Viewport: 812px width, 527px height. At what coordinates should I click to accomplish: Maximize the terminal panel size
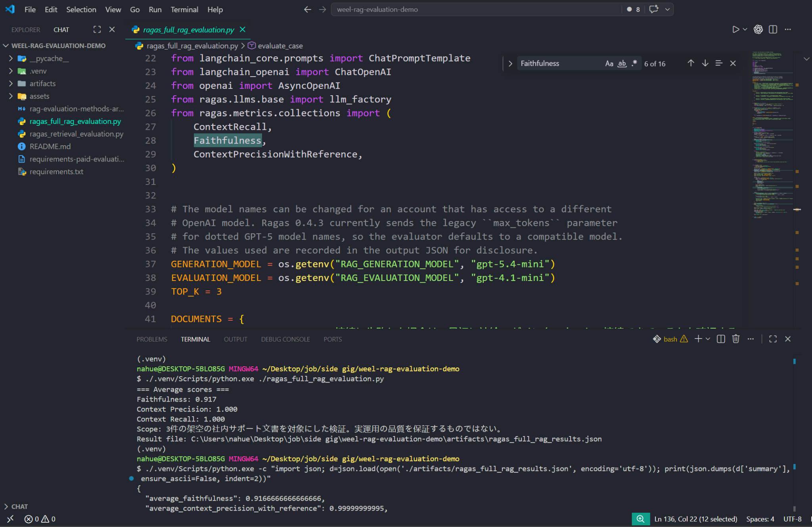point(773,339)
